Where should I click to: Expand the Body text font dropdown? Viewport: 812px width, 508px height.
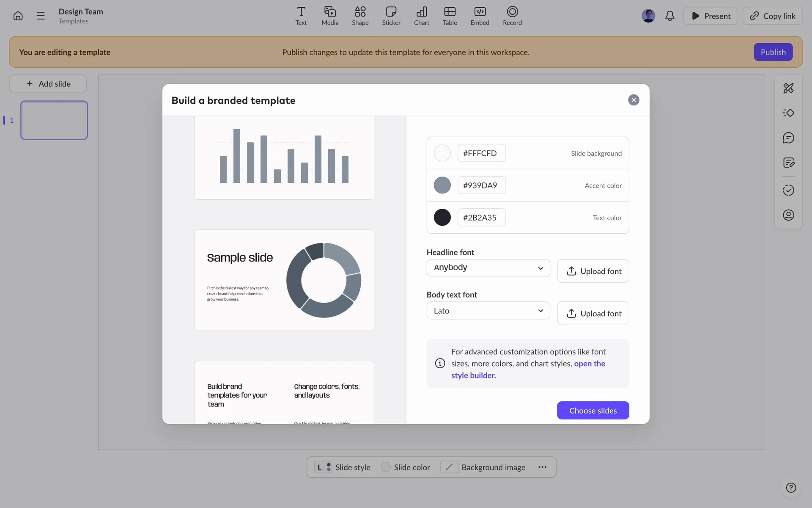[x=488, y=311]
